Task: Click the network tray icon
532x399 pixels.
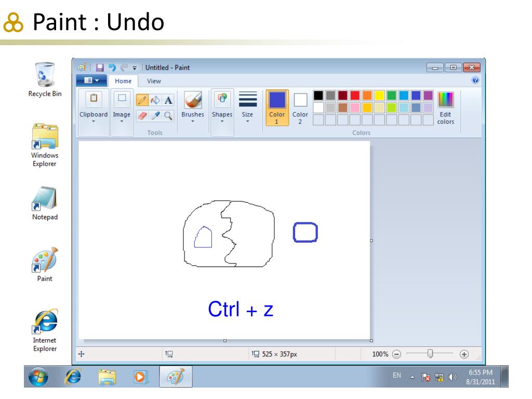Action: point(439,377)
